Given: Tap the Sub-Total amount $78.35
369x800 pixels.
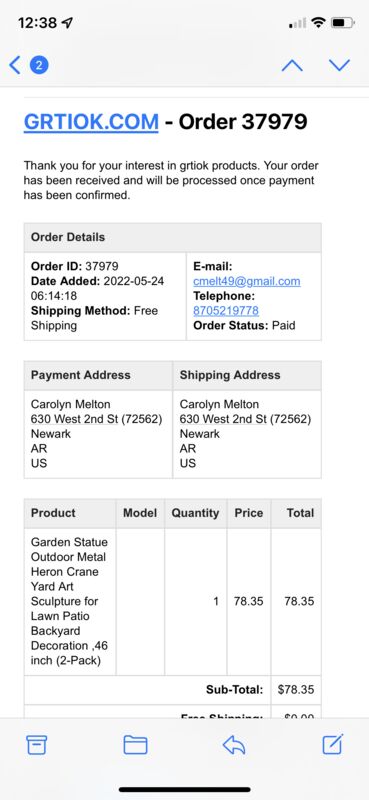Looking at the screenshot, I should point(296,690).
